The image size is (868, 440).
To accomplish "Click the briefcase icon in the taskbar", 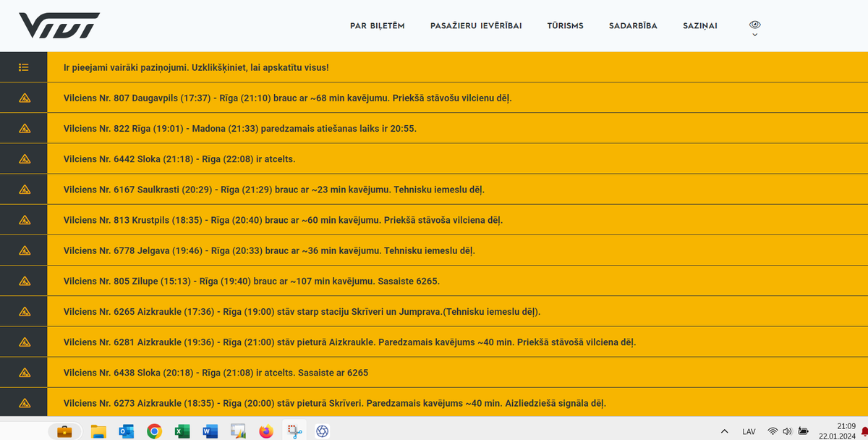I will click(x=64, y=431).
